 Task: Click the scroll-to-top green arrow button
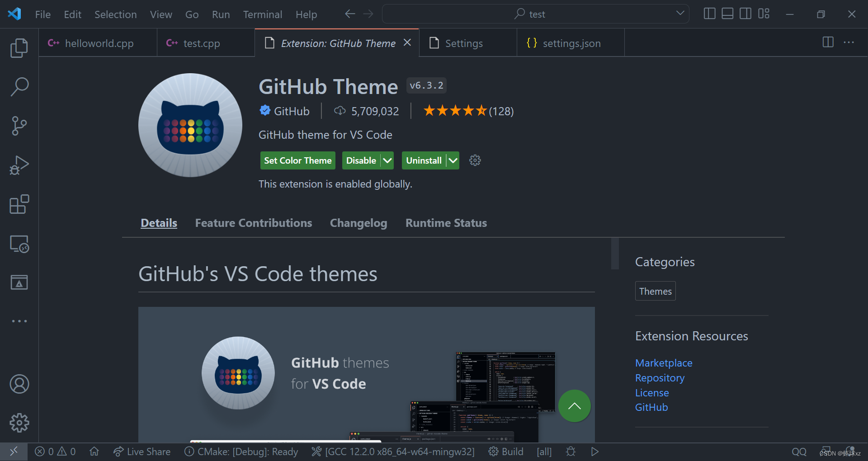point(574,406)
